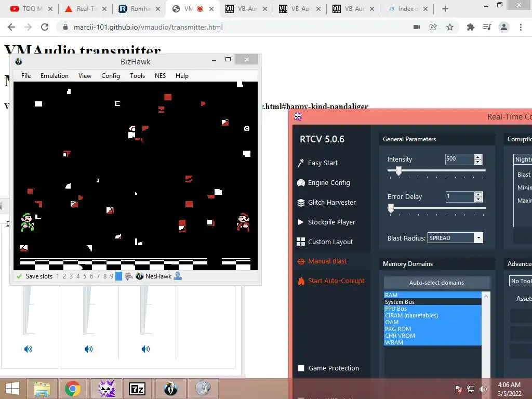Open a new Chrome tab
The width and height of the screenshot is (532, 399).
pyautogui.click(x=445, y=9)
